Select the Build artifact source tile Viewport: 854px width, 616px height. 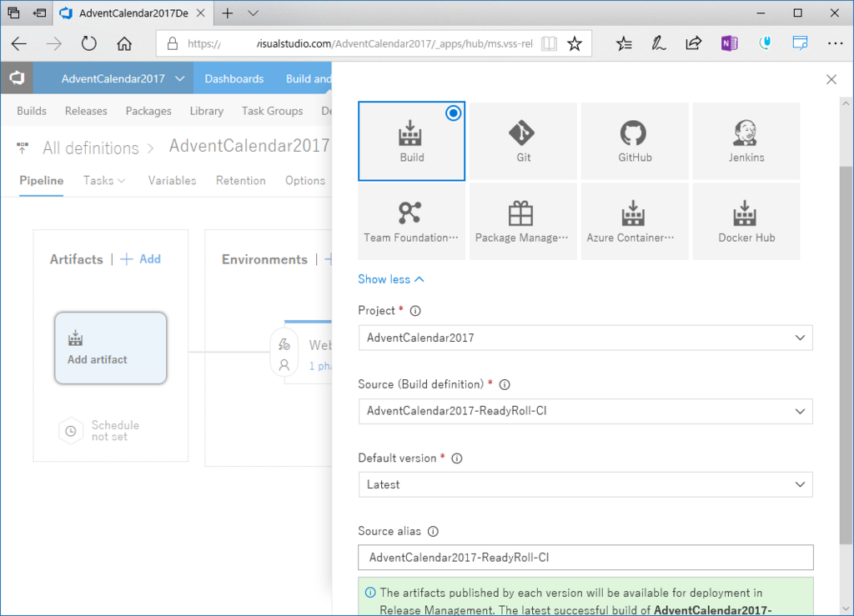(x=412, y=141)
